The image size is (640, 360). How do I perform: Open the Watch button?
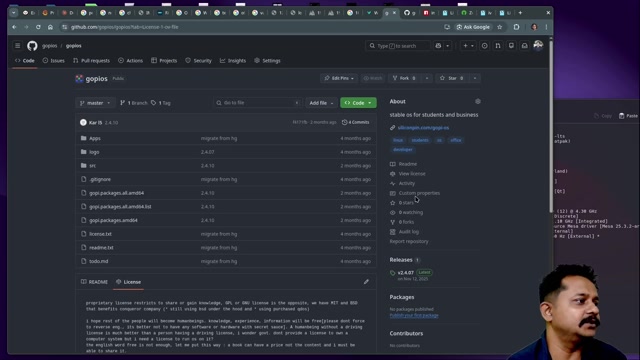pyautogui.click(x=373, y=78)
